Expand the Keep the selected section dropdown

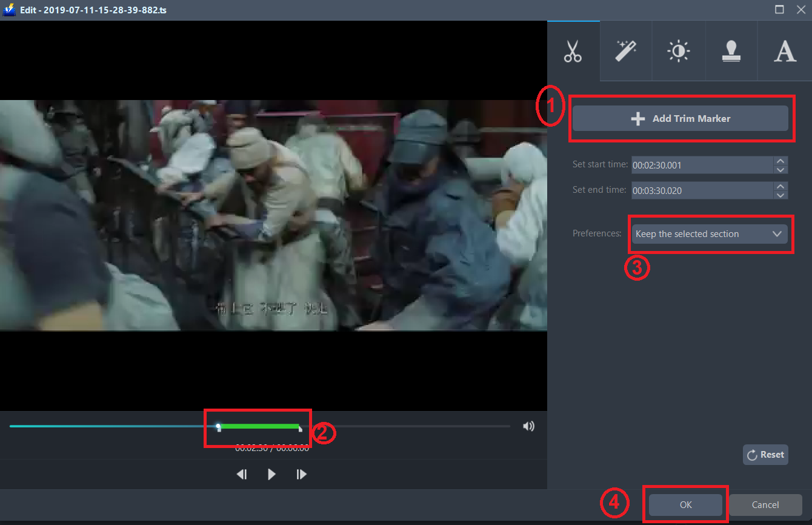[709, 234]
